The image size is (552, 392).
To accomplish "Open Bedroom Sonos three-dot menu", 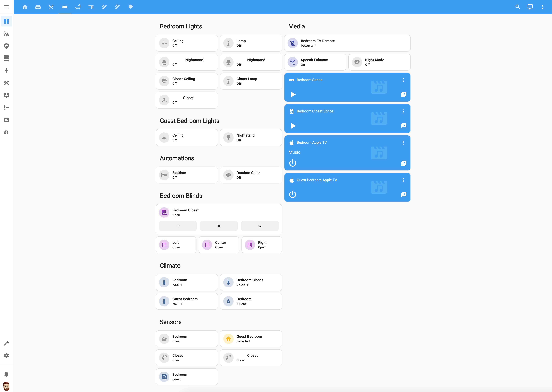I will click(x=403, y=80).
